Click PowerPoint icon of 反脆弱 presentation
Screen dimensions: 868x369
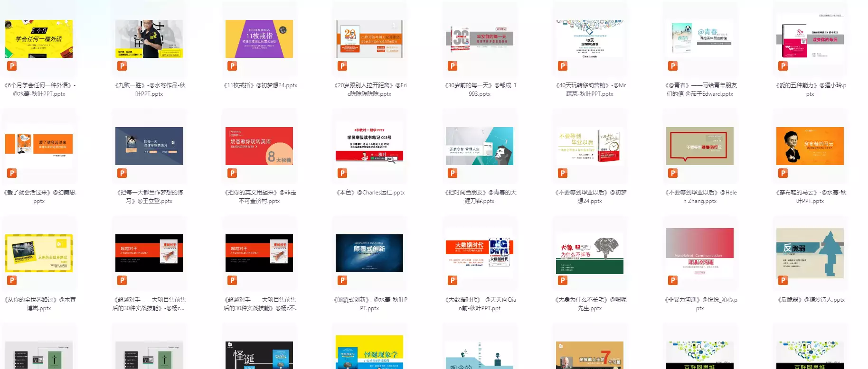pos(783,280)
